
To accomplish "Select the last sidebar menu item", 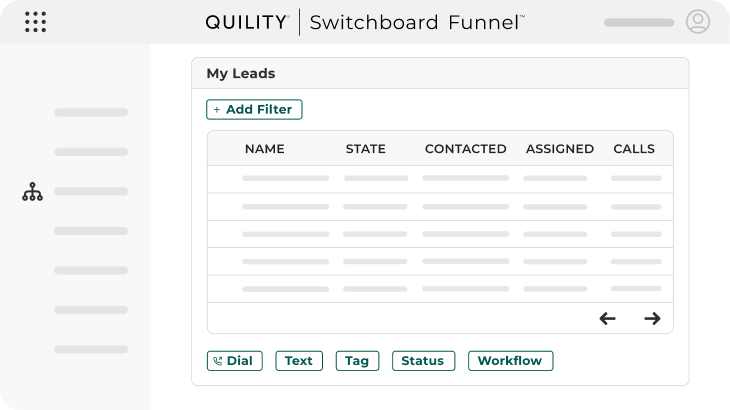I will click(x=91, y=349).
